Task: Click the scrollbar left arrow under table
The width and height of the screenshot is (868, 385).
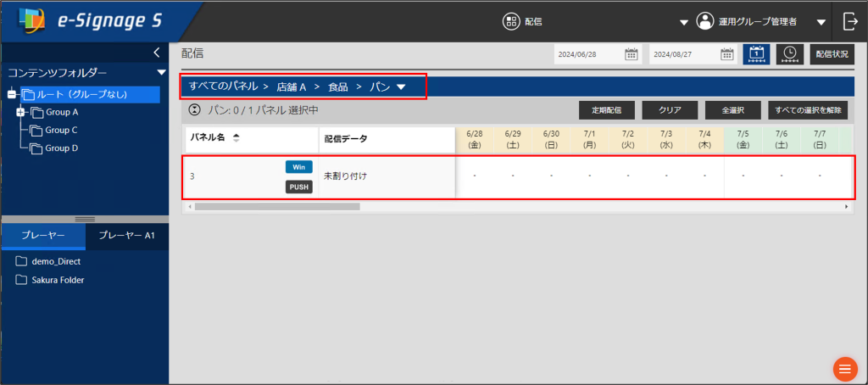Action: 189,206
